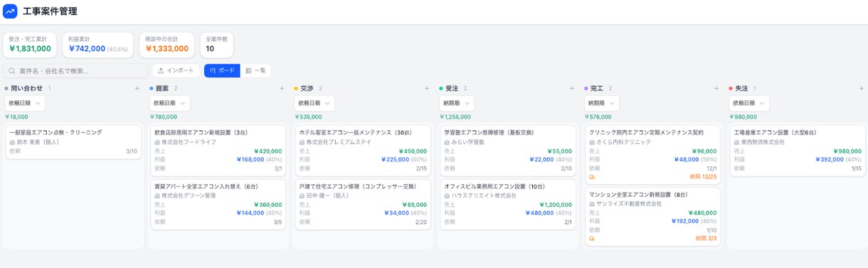Click company icon beside 東西物流株式会社
The width and height of the screenshot is (868, 268).
pyautogui.click(x=736, y=142)
